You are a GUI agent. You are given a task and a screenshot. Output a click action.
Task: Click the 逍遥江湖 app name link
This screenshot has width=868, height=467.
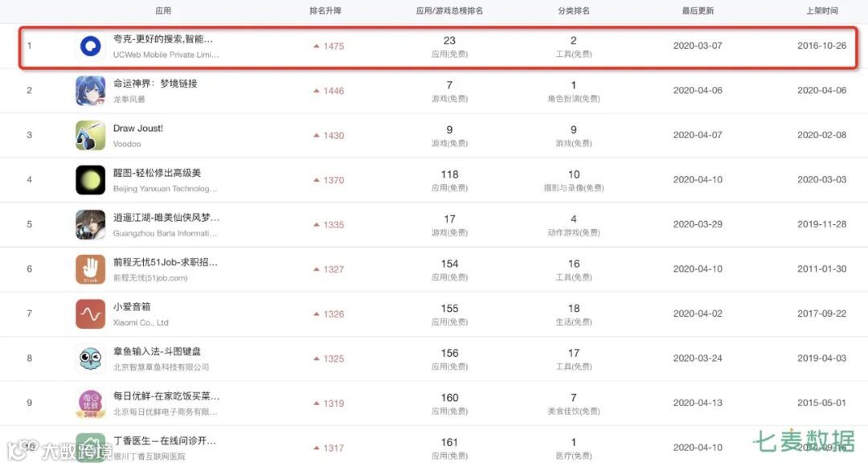166,218
